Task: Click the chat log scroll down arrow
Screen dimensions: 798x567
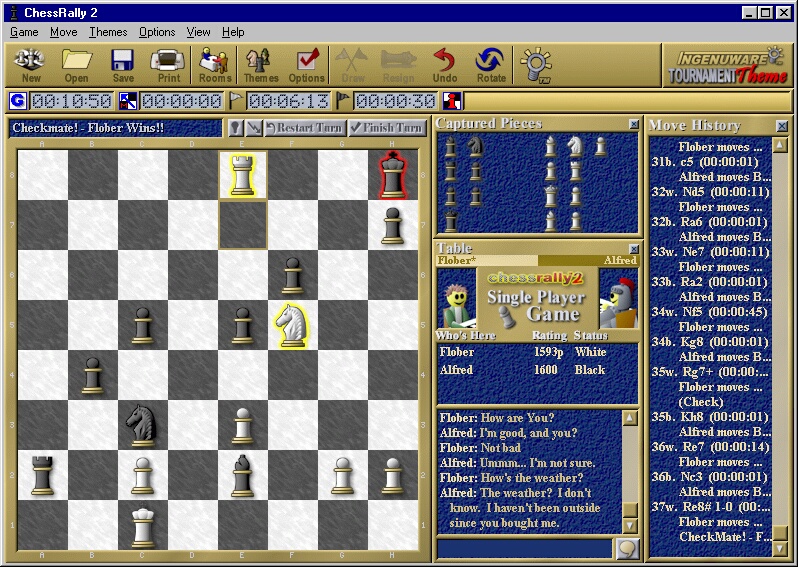Action: click(x=630, y=525)
